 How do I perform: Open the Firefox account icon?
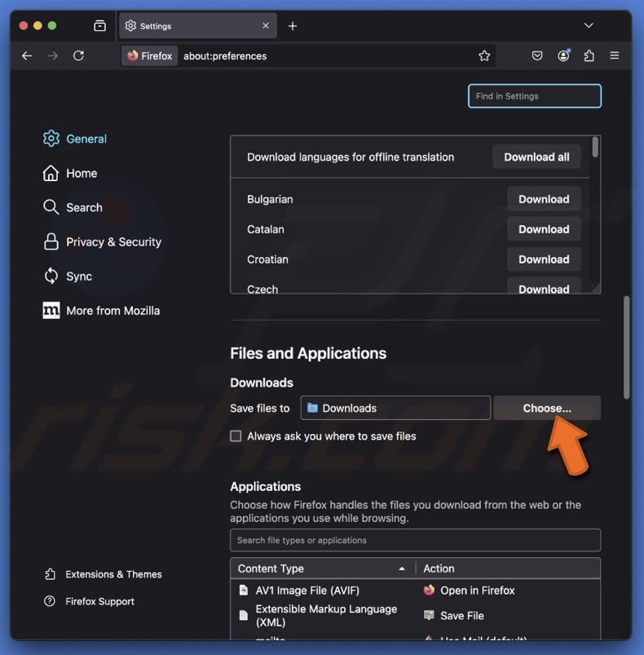563,55
